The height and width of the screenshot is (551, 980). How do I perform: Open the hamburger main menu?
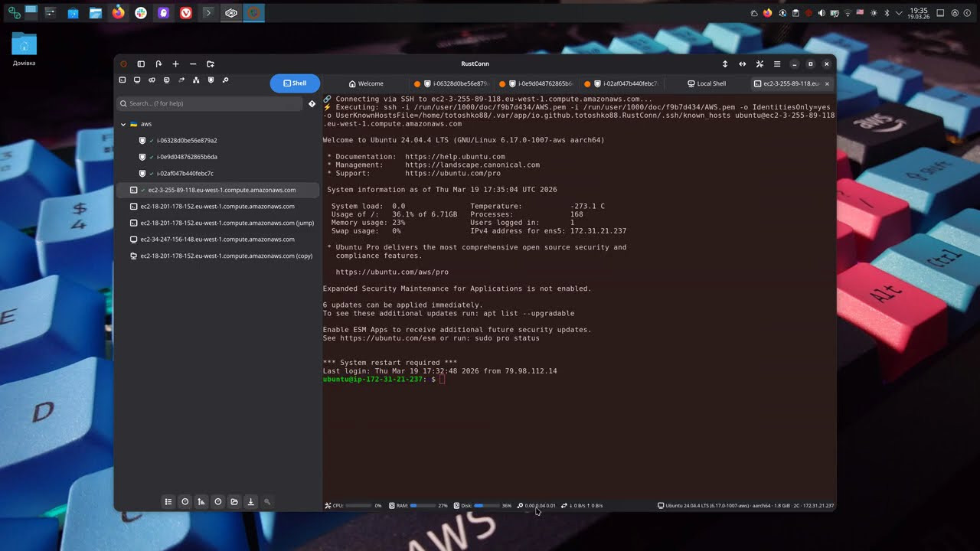point(777,64)
